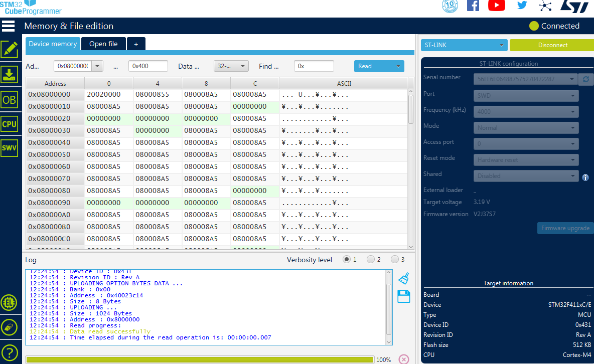The image size is (594, 364).
Task: Open the external loader chip icon
Action: click(9, 303)
